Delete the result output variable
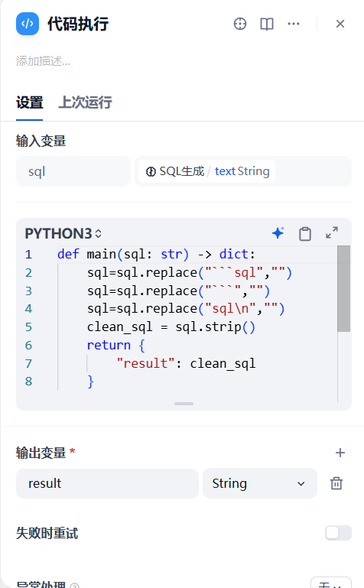 click(x=336, y=483)
